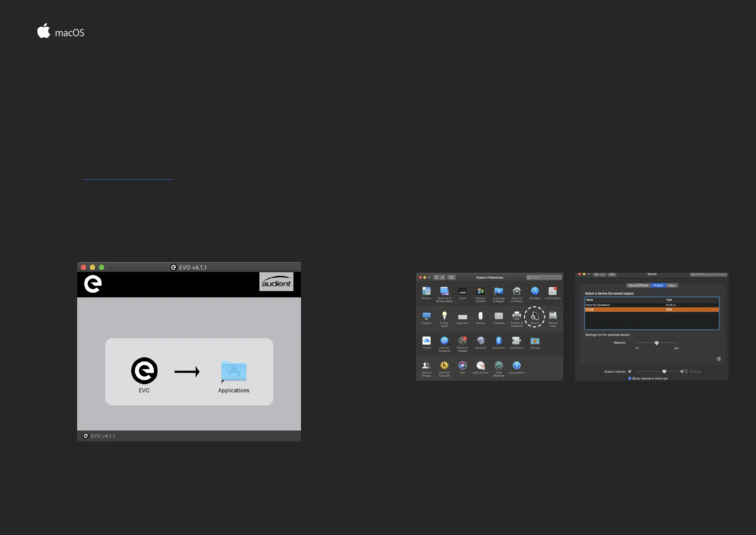This screenshot has width=756, height=535.
Task: Click the Sound help question-mark button
Action: point(719,359)
